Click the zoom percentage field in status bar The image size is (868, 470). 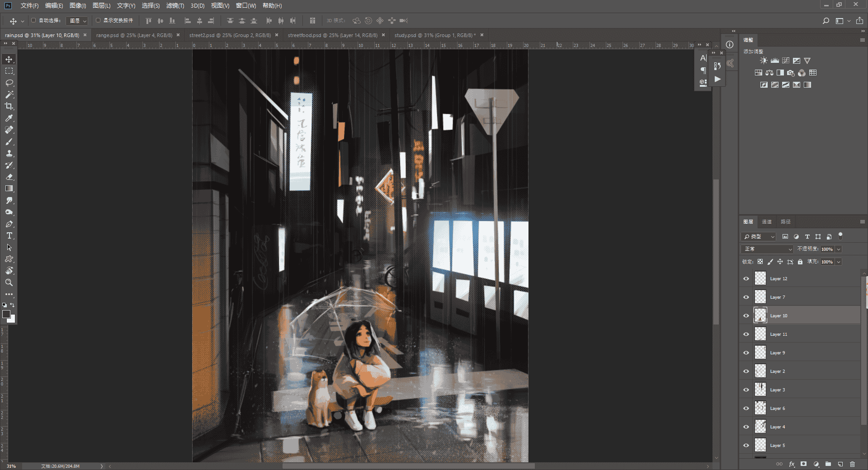11,466
